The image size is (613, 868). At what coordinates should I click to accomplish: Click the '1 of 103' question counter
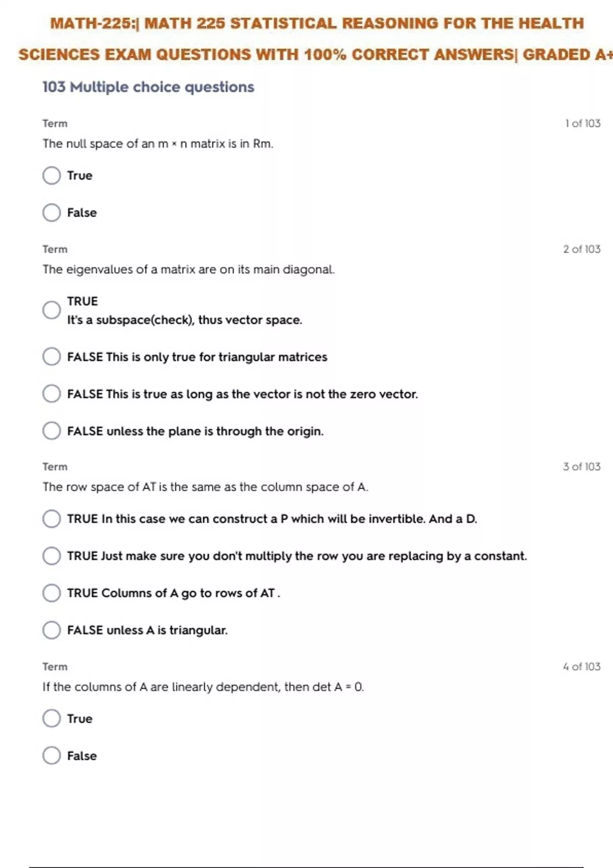pos(582,124)
